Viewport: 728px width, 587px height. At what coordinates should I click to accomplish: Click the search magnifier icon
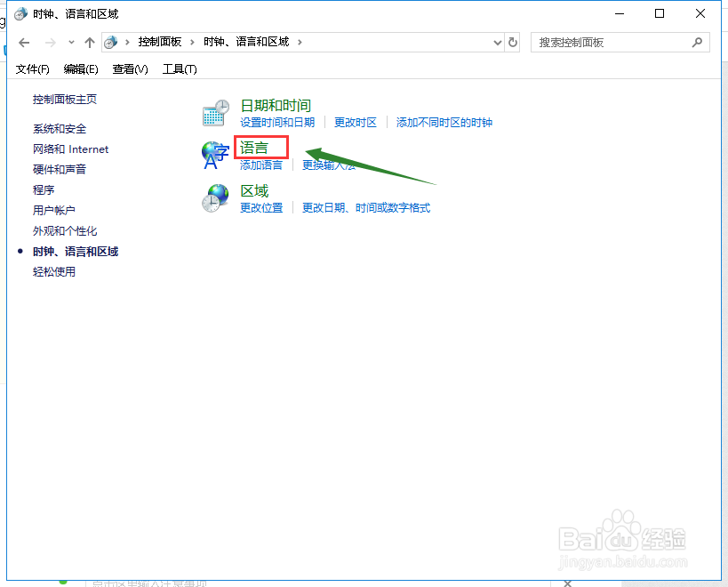coord(698,42)
